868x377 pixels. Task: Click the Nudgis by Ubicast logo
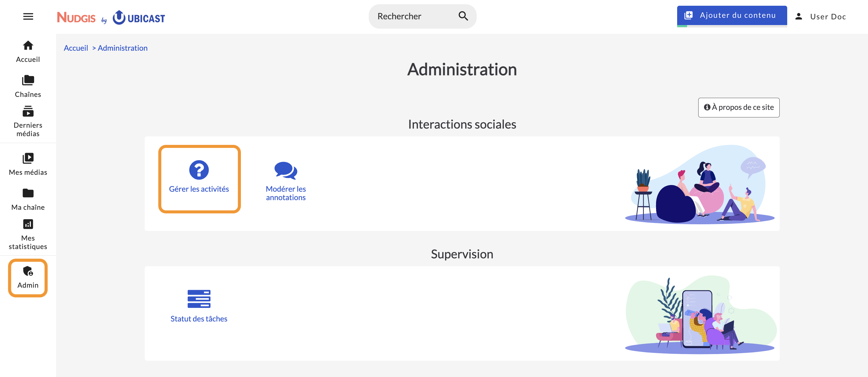[111, 18]
